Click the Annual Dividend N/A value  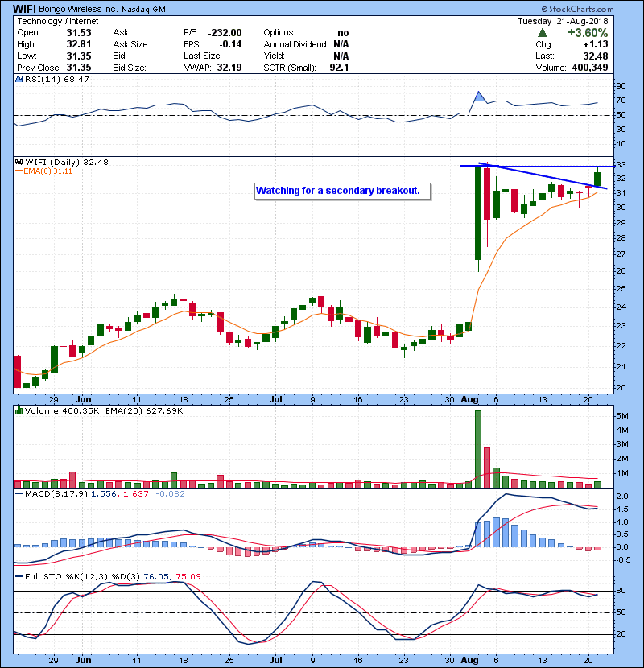click(341, 44)
